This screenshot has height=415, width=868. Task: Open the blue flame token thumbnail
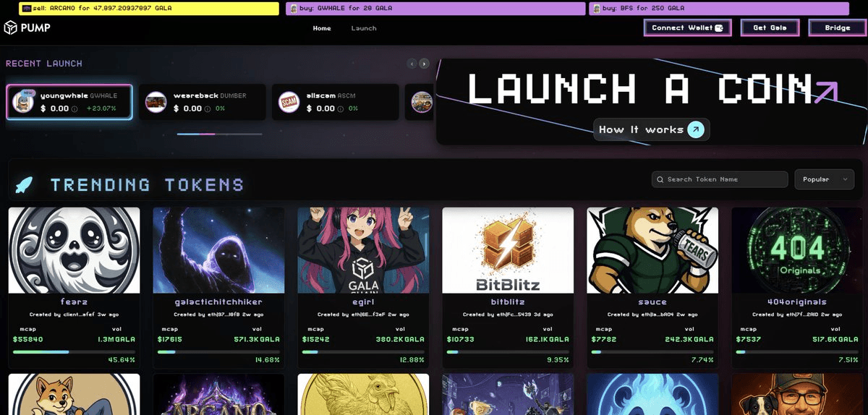pyautogui.click(x=652, y=394)
